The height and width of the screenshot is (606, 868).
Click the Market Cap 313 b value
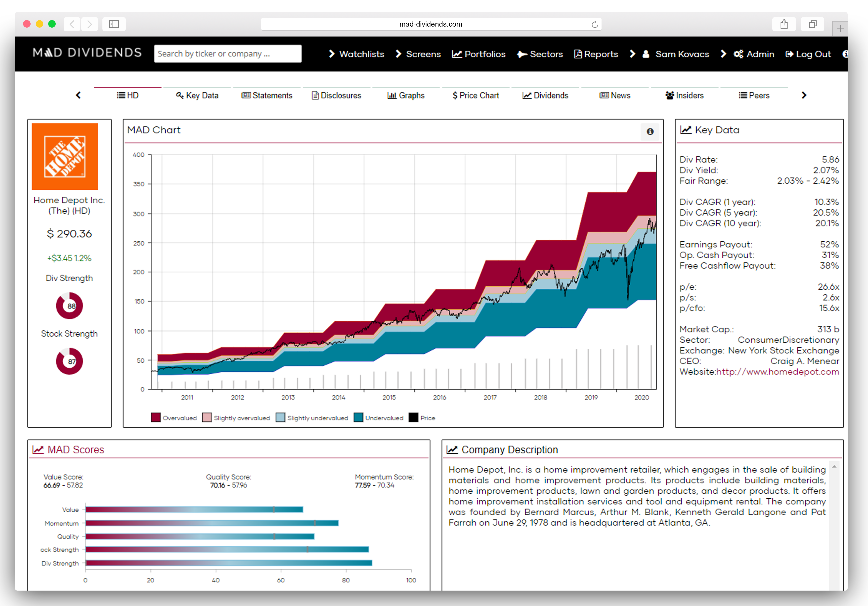828,329
